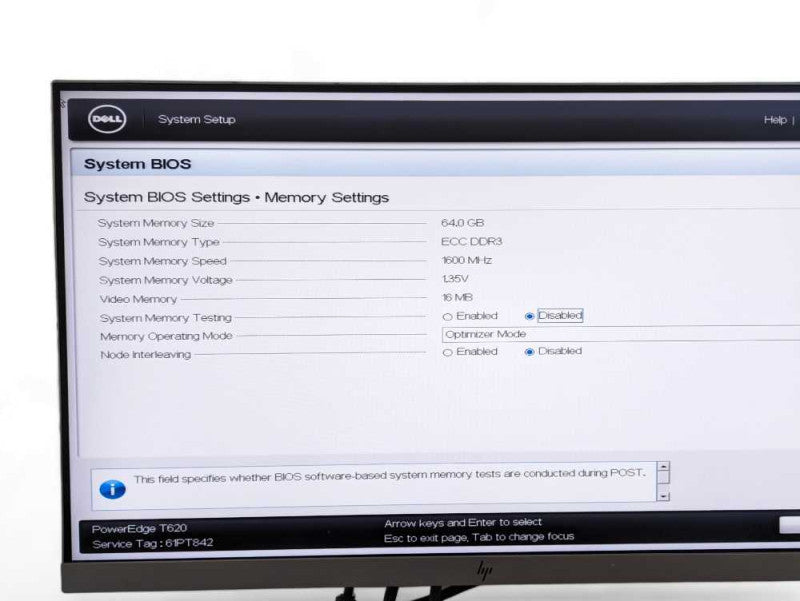Click the 64.0 GB value
Viewport: 800px width, 601px height.
click(462, 223)
